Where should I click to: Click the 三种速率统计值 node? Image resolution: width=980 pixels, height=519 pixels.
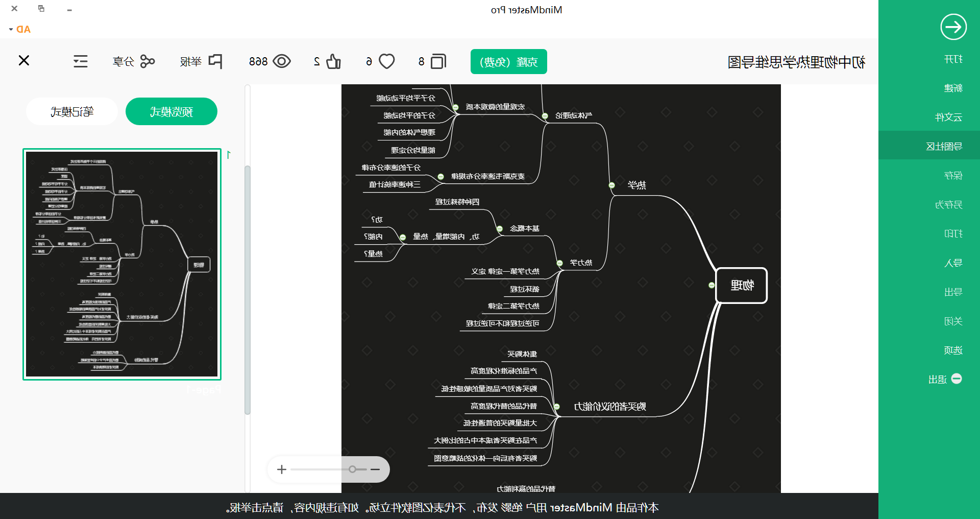pyautogui.click(x=395, y=185)
